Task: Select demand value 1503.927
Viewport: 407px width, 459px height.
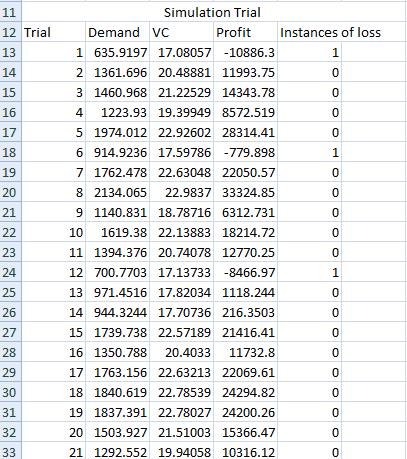Action: click(117, 432)
